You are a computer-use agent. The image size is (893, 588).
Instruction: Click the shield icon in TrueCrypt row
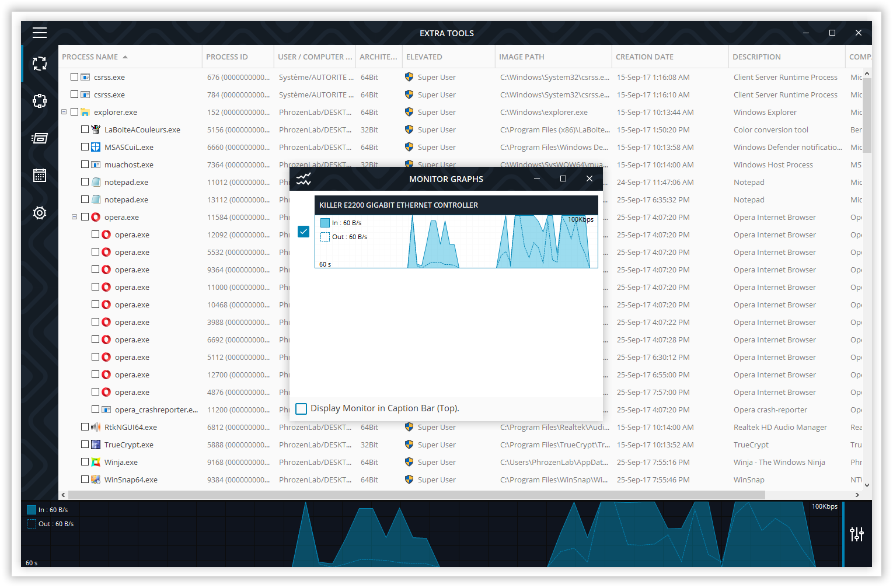[409, 444]
